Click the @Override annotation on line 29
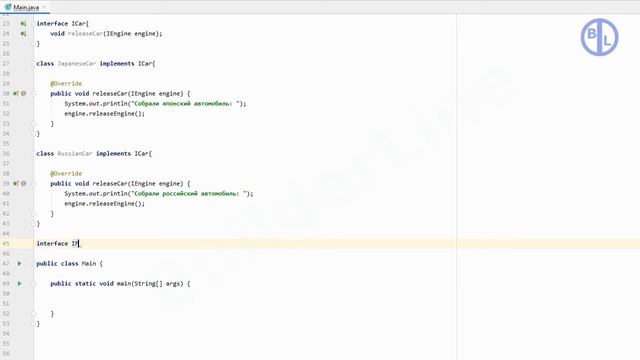This screenshot has width=640, height=360. point(66,84)
